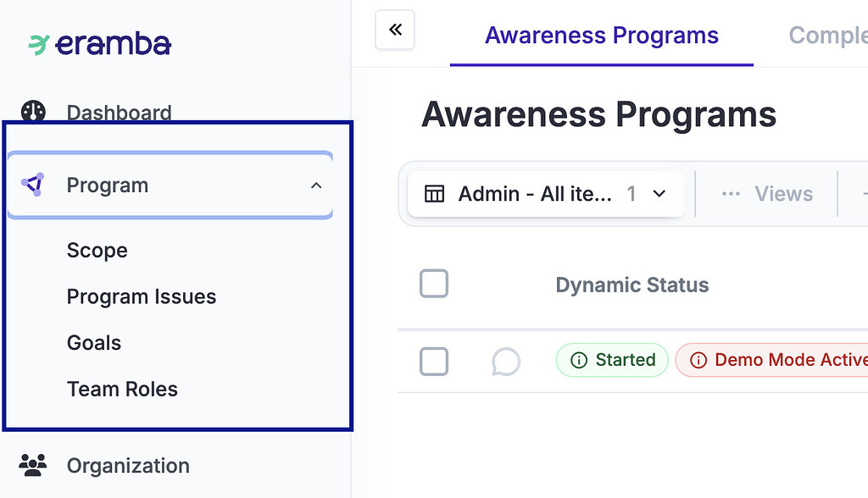Click the ellipsis icon on the Views control

click(x=730, y=193)
